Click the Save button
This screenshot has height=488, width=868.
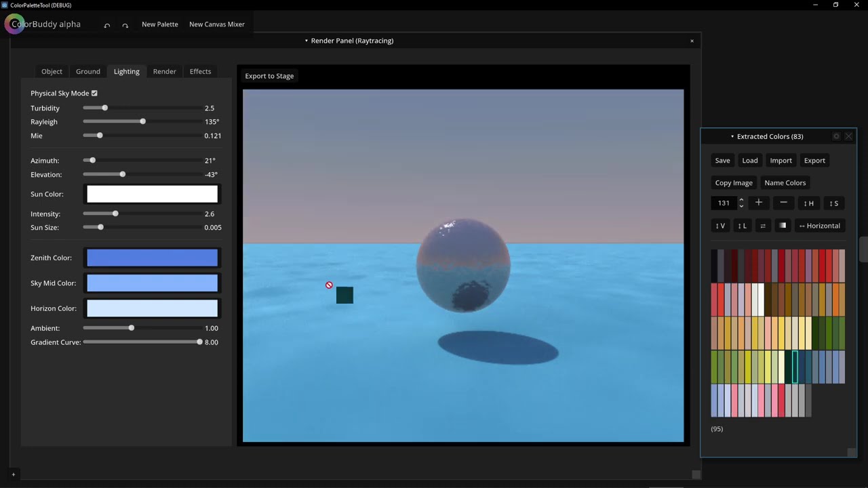coord(723,161)
